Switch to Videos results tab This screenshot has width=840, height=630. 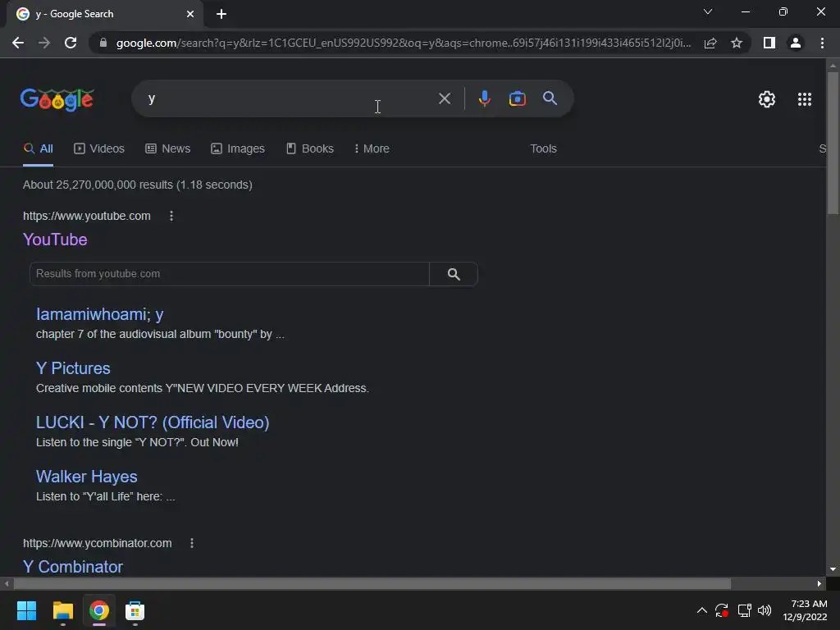99,148
